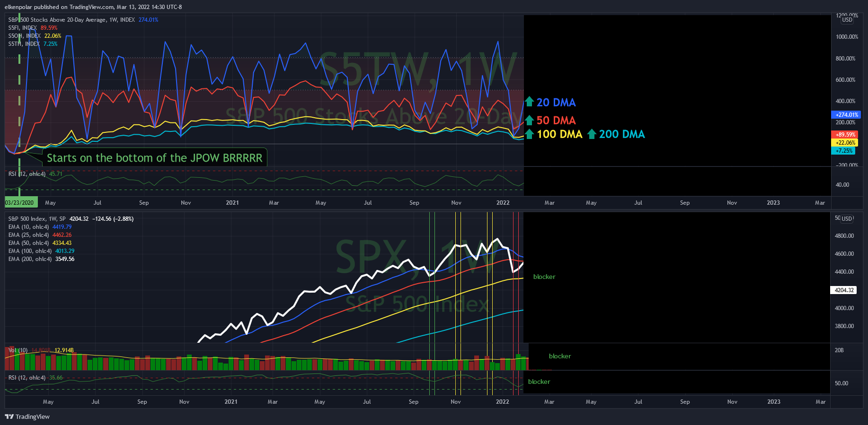
Task: Select the red '50 DMA' label
Action: point(556,120)
